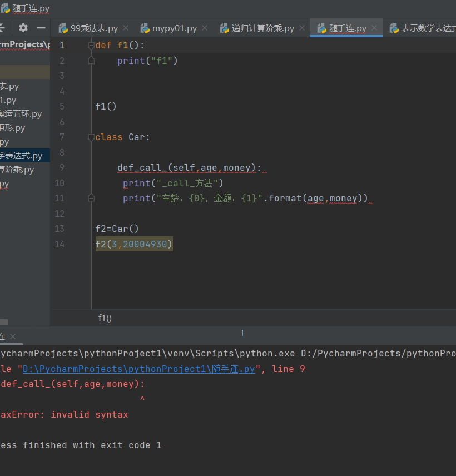This screenshot has width=456, height=476.
Task: Close the 递归计算阶乘.py tab
Action: (302, 28)
